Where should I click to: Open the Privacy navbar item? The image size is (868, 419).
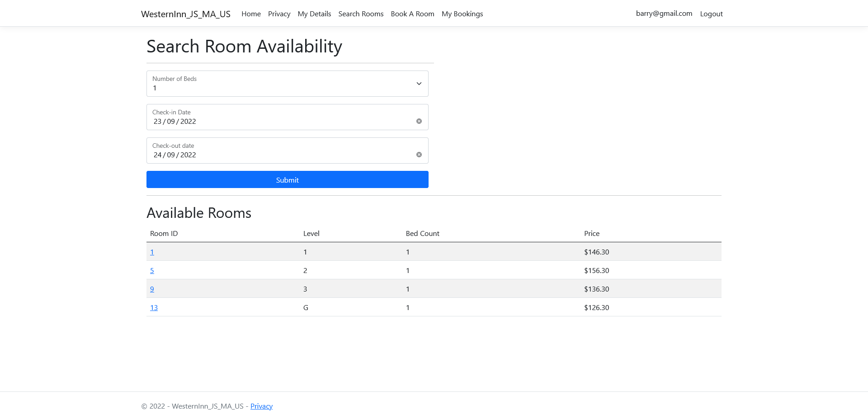pyautogui.click(x=279, y=14)
